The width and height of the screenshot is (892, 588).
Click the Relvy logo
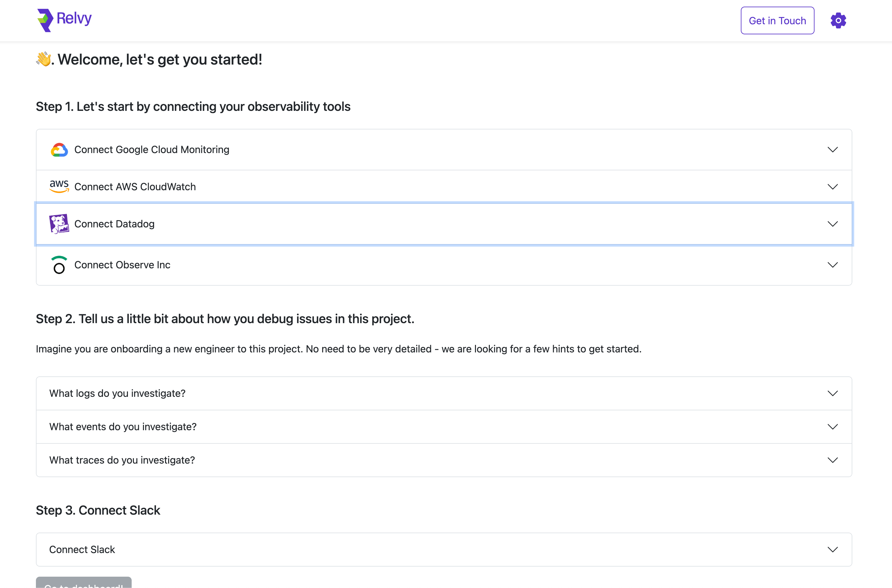pyautogui.click(x=45, y=20)
